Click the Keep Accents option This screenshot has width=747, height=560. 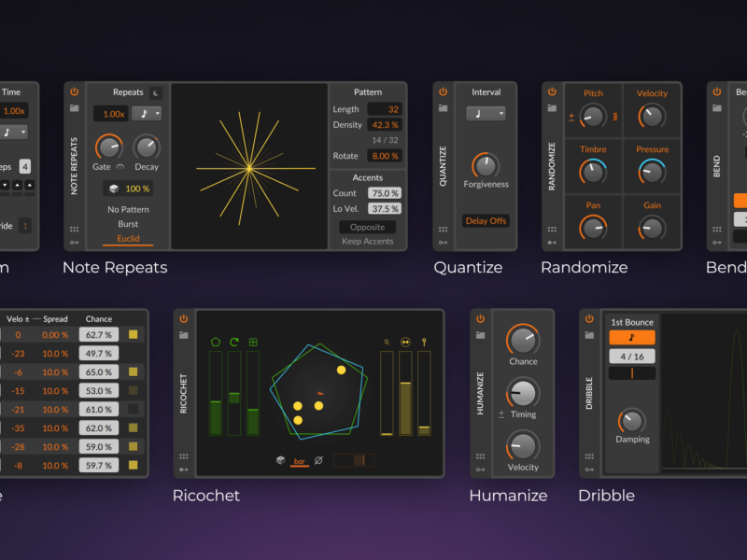tap(367, 242)
